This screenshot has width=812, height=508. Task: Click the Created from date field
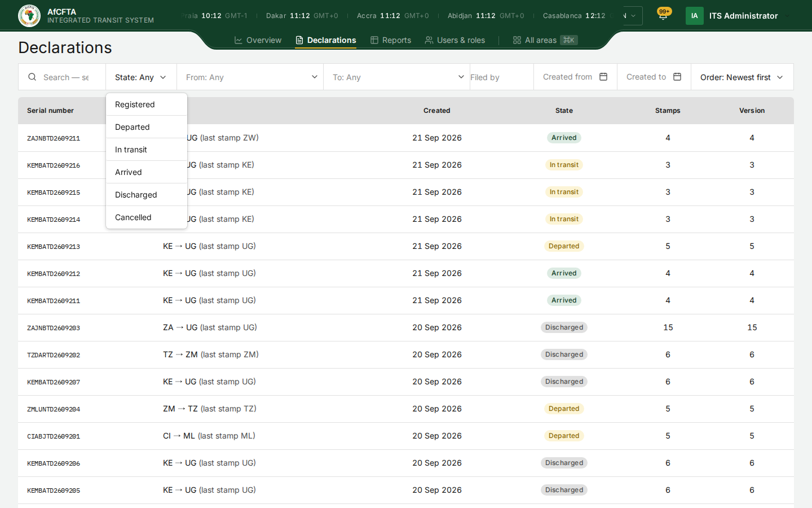575,77
